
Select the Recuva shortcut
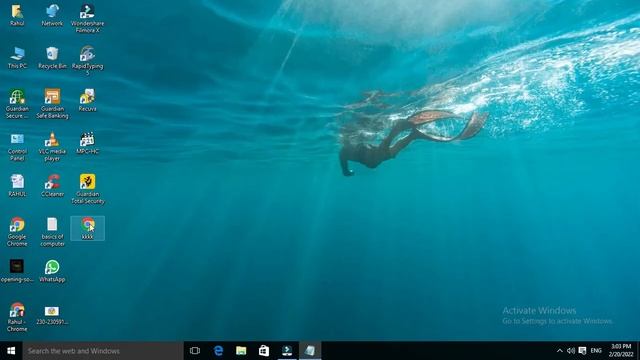pos(87,100)
